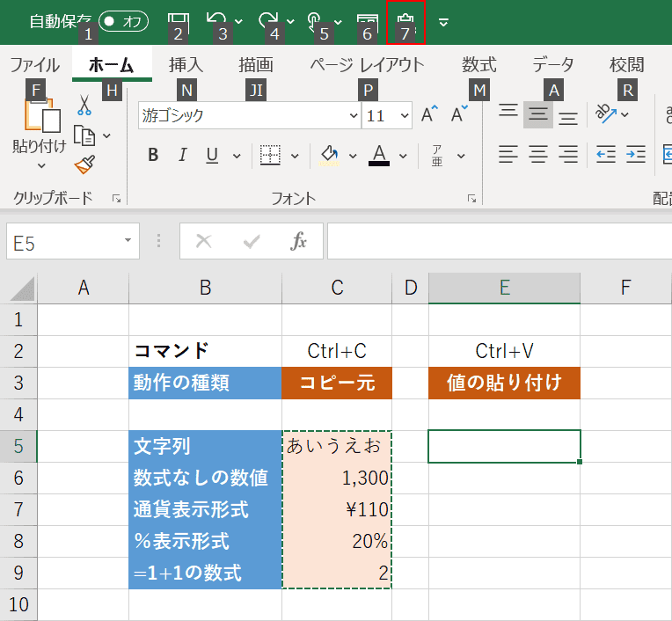
Task: Toggle the AutoSave switch off/on
Action: tap(123, 21)
